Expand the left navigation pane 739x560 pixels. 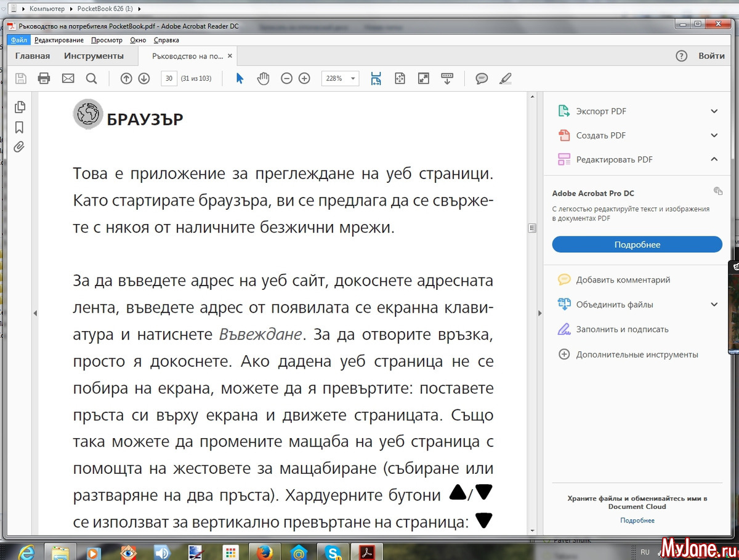pyautogui.click(x=35, y=313)
